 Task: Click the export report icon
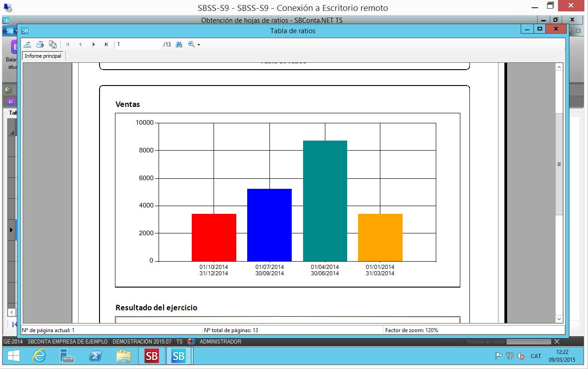(x=27, y=45)
